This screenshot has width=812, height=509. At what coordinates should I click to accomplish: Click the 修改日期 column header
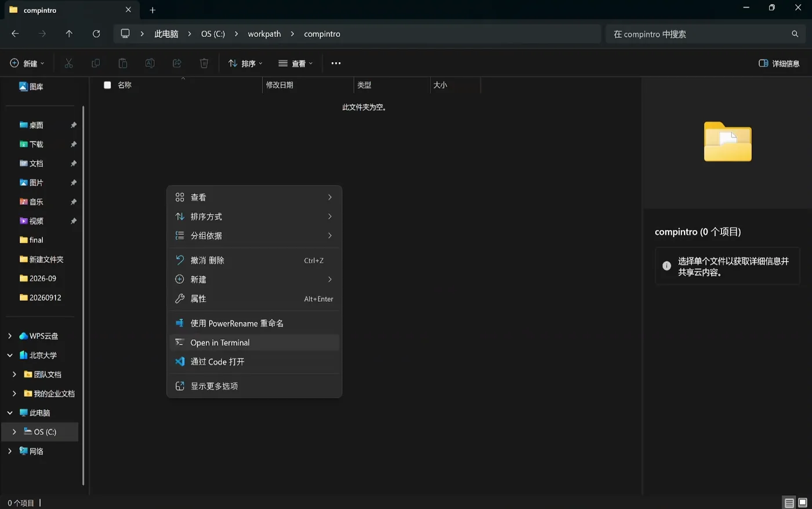(308, 85)
